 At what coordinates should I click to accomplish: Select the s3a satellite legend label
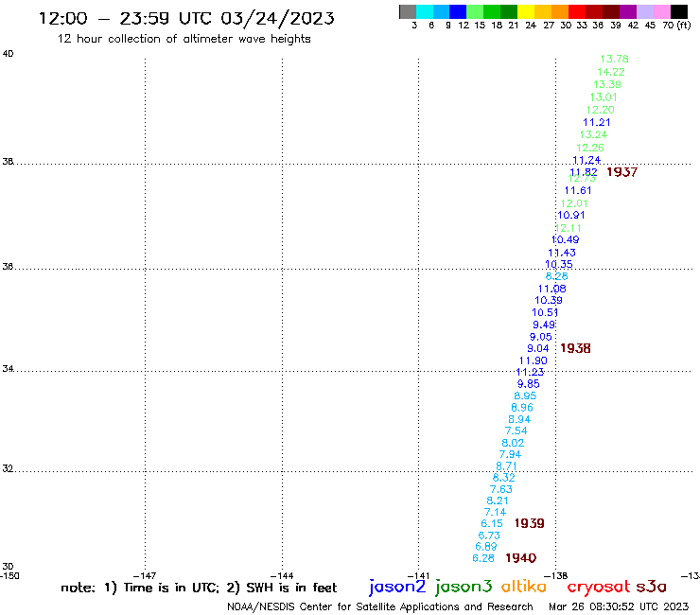(x=651, y=587)
